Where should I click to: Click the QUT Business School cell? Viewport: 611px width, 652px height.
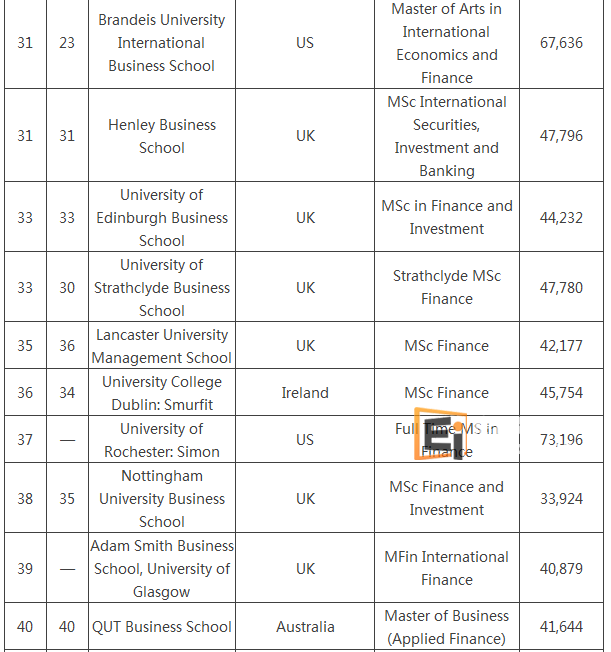161,627
